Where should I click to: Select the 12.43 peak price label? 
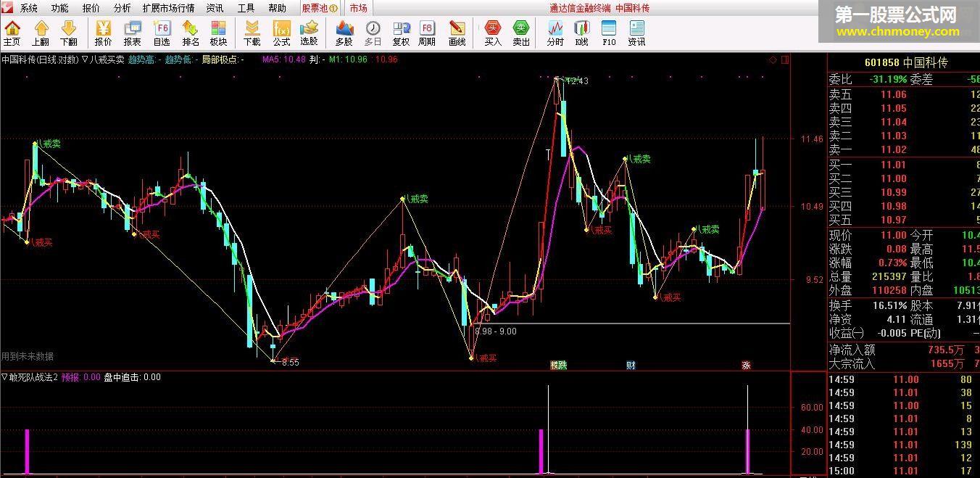tap(578, 81)
